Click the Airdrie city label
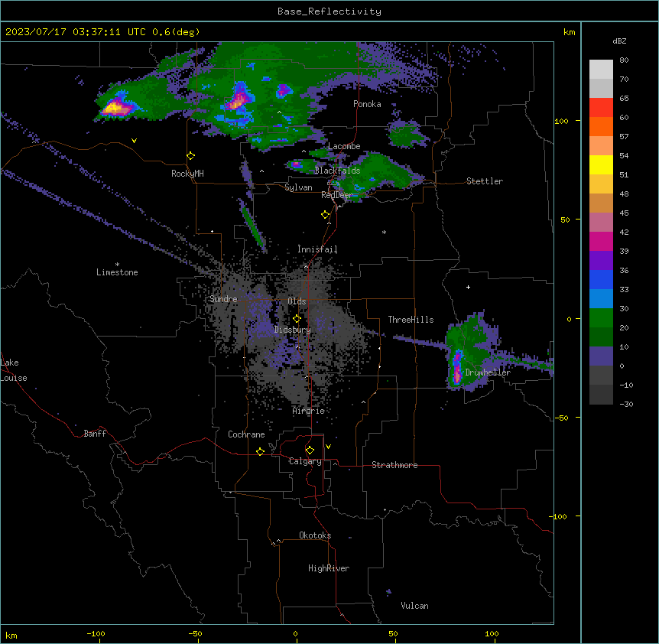The height and width of the screenshot is (644, 659). pos(309,411)
